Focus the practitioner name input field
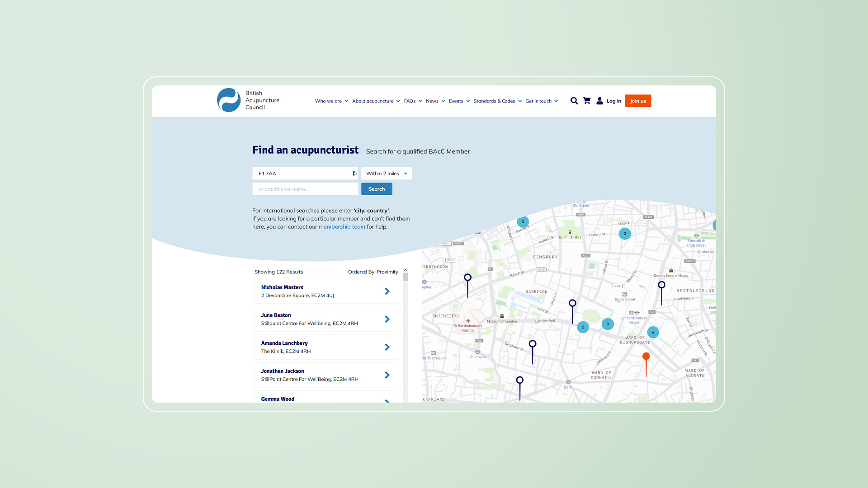The height and width of the screenshot is (488, 868). pyautogui.click(x=305, y=189)
